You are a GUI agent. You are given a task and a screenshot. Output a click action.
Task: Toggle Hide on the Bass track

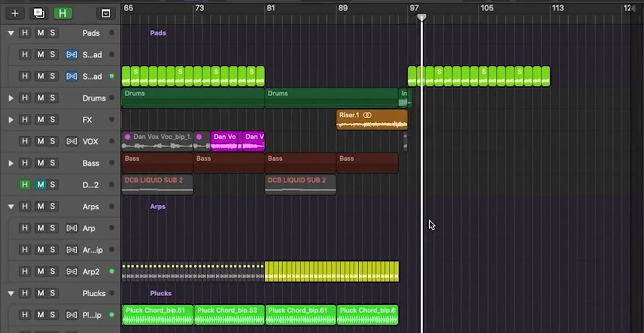click(24, 163)
